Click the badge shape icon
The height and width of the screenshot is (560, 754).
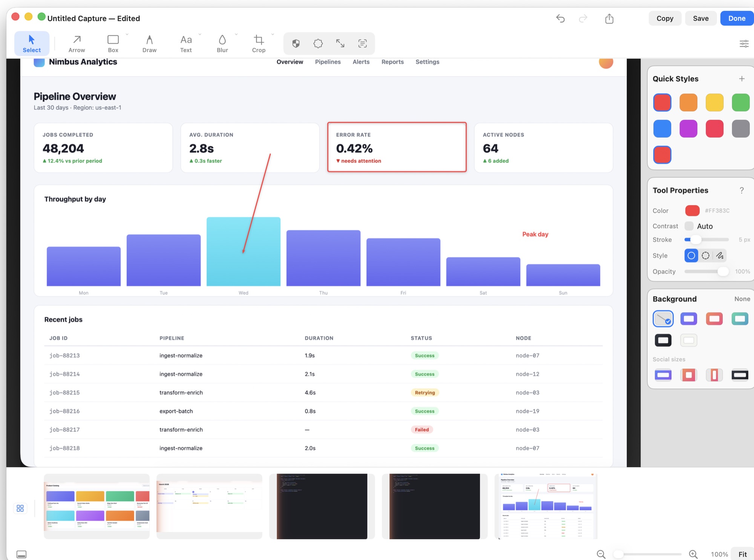pos(318,44)
